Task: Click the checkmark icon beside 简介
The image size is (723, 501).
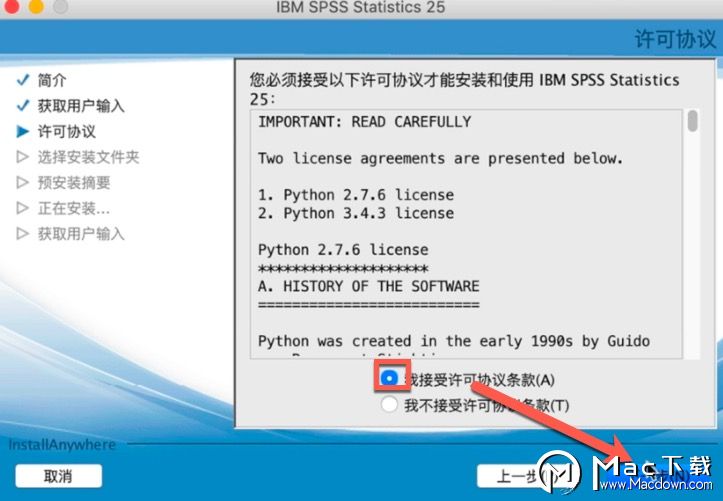Action: 23,80
